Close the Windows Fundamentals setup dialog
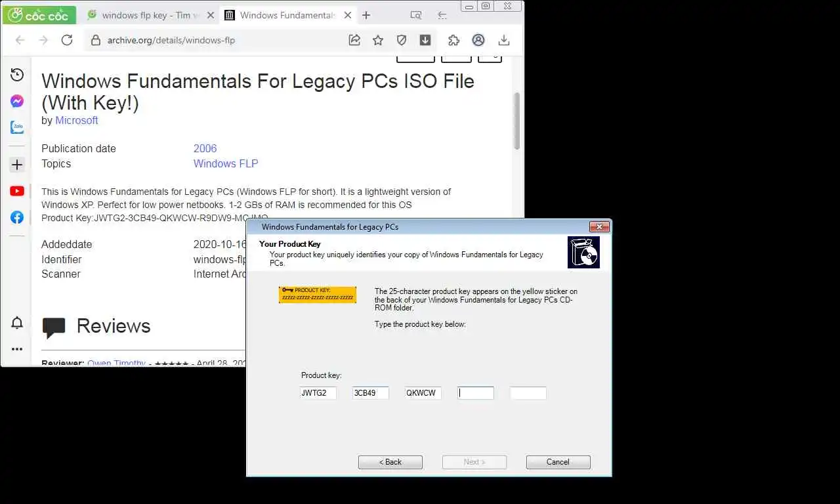This screenshot has height=504, width=840. [x=599, y=227]
